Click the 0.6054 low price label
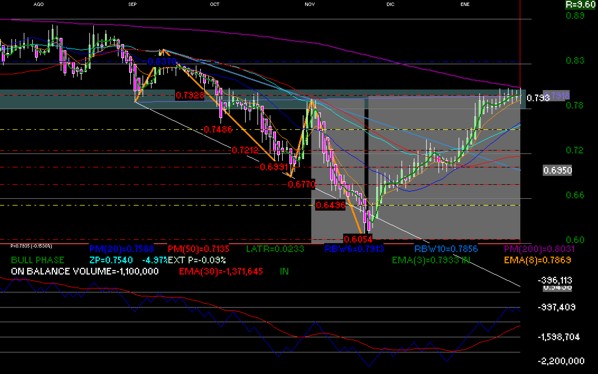598x374 pixels. pos(358,239)
